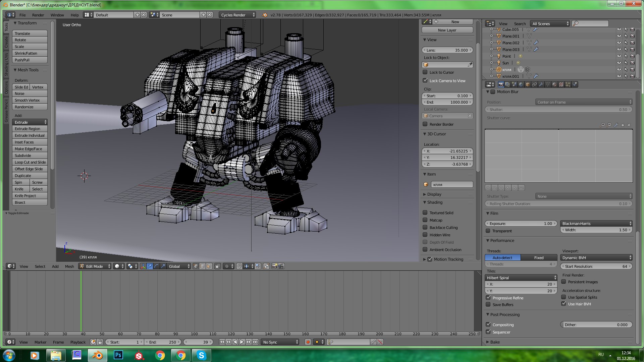
Task: Enable the Transparent film checkbox
Action: pos(488,231)
